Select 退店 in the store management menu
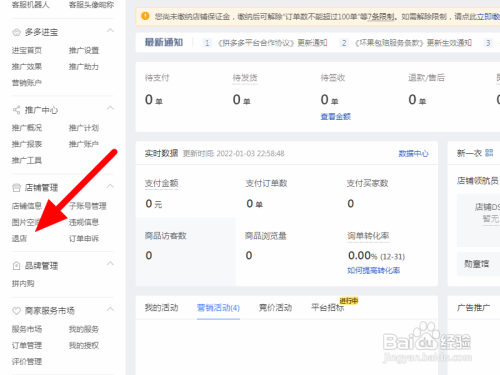500x375 pixels. pyautogui.click(x=19, y=238)
